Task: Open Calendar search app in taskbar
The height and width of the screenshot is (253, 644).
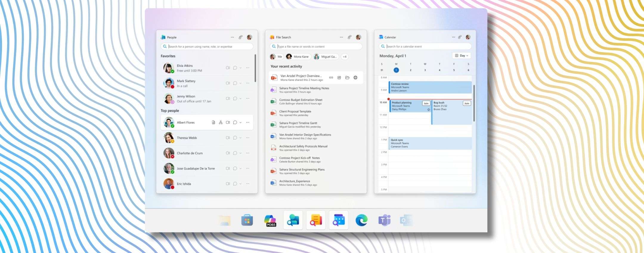Action: (339, 220)
